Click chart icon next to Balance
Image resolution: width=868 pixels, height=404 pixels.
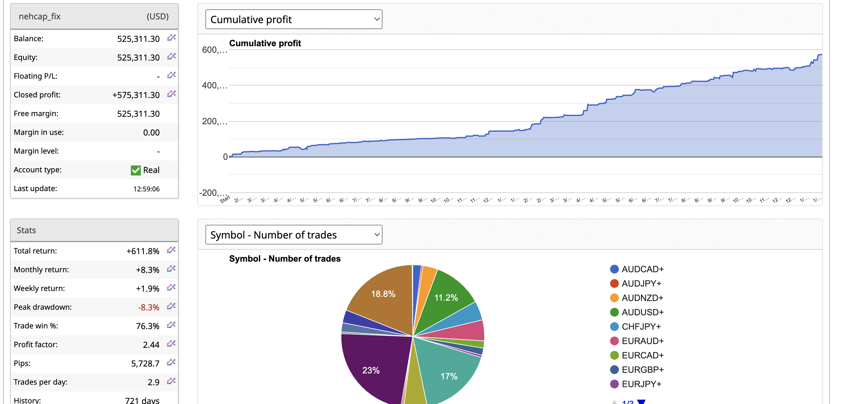171,38
